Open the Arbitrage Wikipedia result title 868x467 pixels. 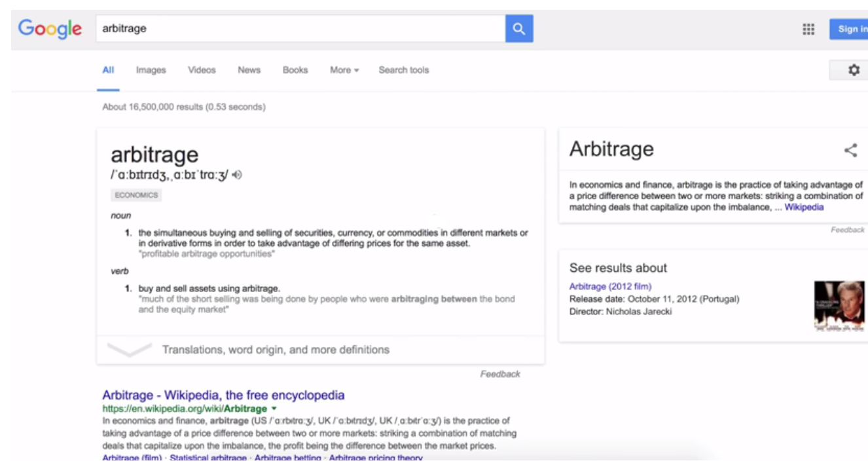[223, 396]
